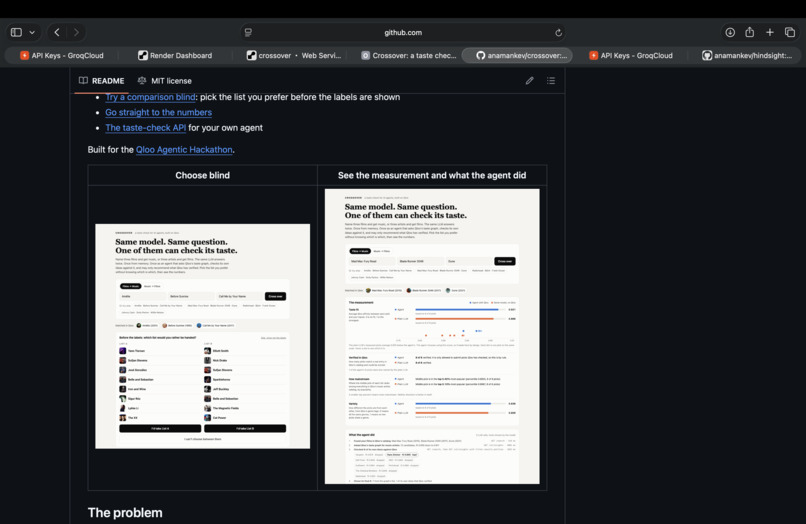Screen dimensions: 806x524
Task: Open the sidebar dropdown chevron
Action: (x=32, y=32)
